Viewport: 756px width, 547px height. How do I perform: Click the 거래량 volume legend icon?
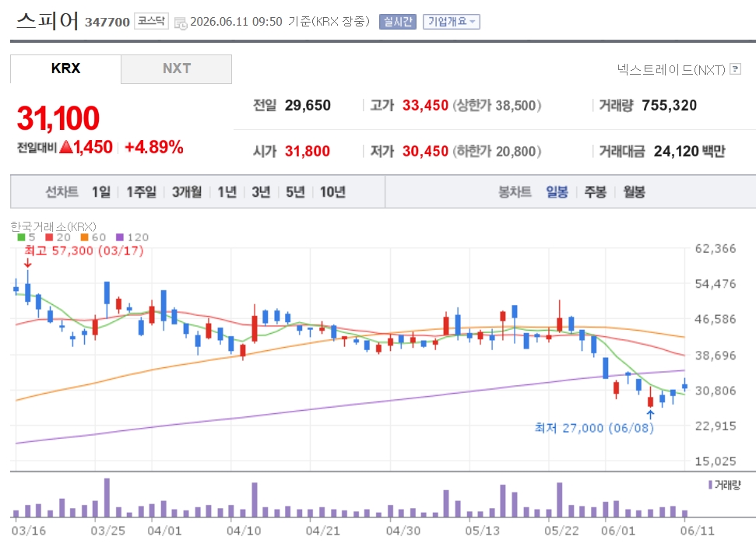point(710,485)
